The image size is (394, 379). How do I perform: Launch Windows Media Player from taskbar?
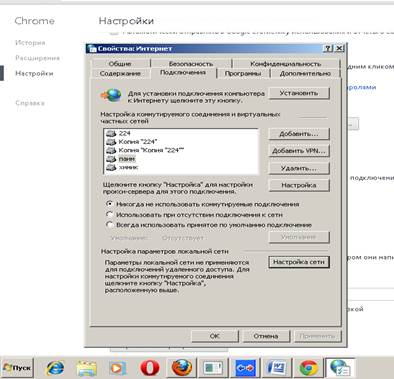pyautogui.click(x=117, y=368)
